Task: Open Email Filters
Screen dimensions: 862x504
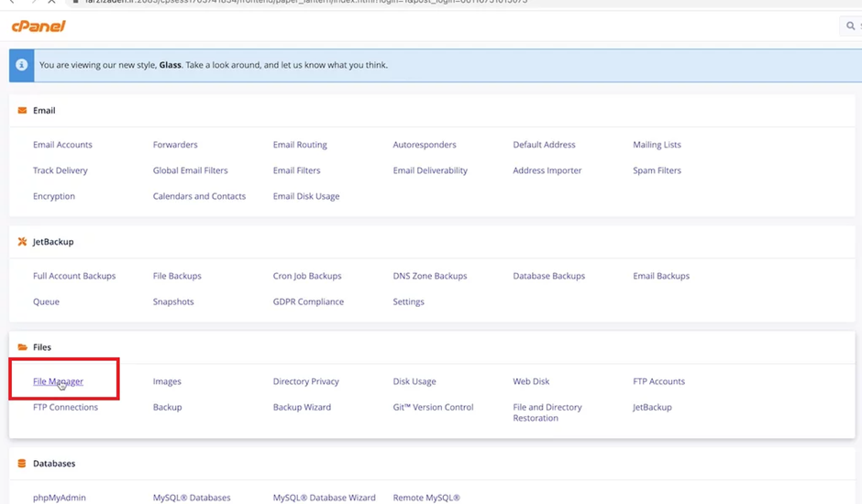Action: pyautogui.click(x=296, y=170)
